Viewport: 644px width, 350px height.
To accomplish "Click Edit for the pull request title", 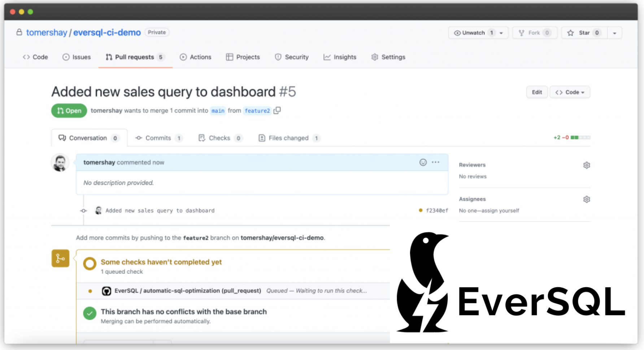I will tap(537, 92).
